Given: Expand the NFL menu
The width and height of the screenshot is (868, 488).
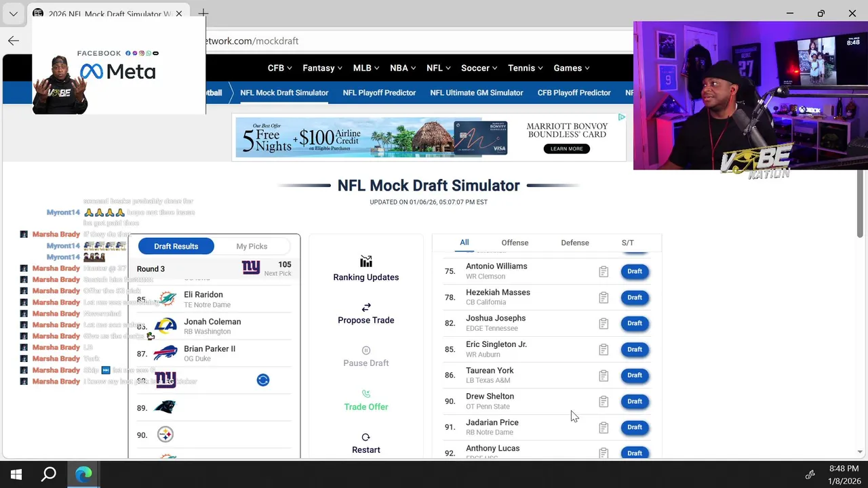Looking at the screenshot, I should (x=438, y=68).
